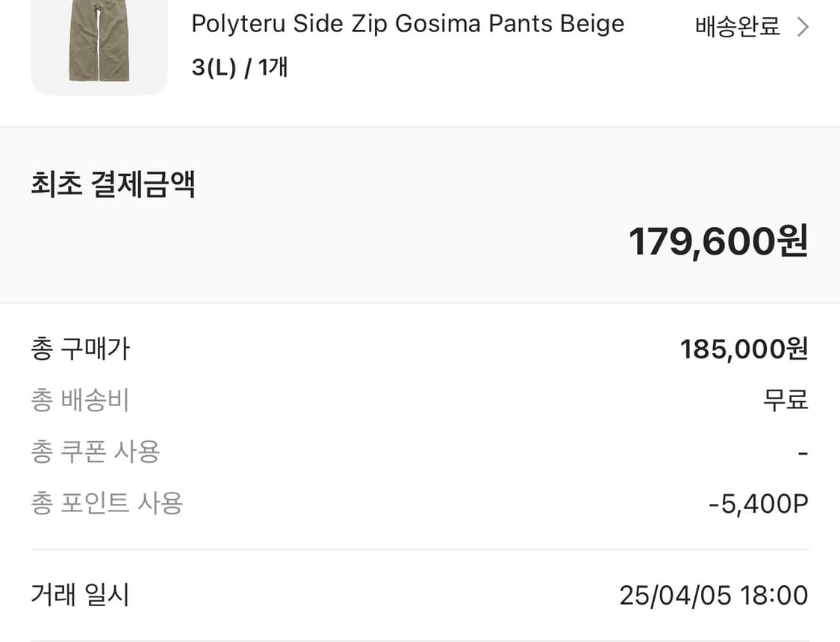Select the 무료 shipping fee value
Viewport: 840px width, 642px height.
(x=785, y=400)
